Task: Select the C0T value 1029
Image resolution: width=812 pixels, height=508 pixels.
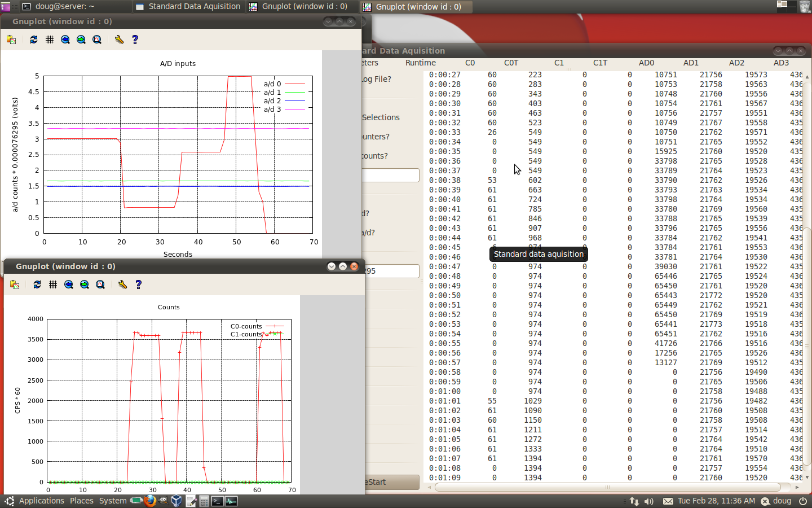Action: point(533,401)
